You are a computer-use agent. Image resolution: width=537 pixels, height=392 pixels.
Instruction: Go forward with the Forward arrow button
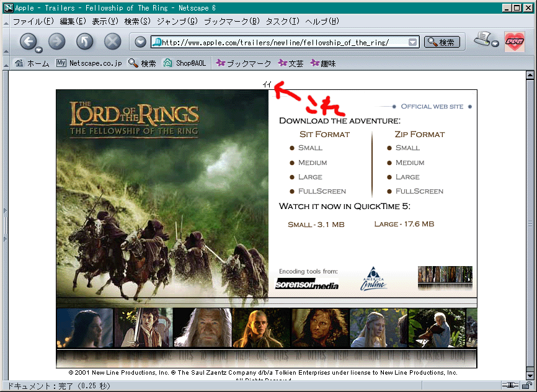point(56,42)
